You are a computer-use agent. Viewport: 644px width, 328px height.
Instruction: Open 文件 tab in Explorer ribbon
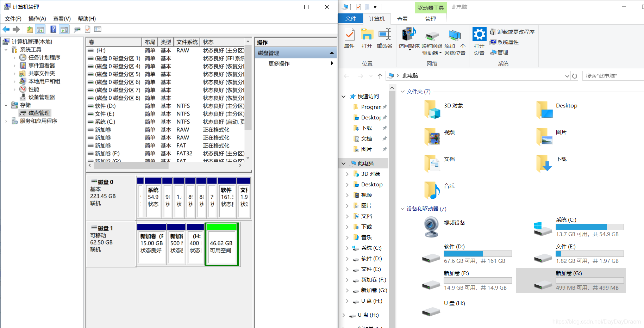click(x=351, y=19)
